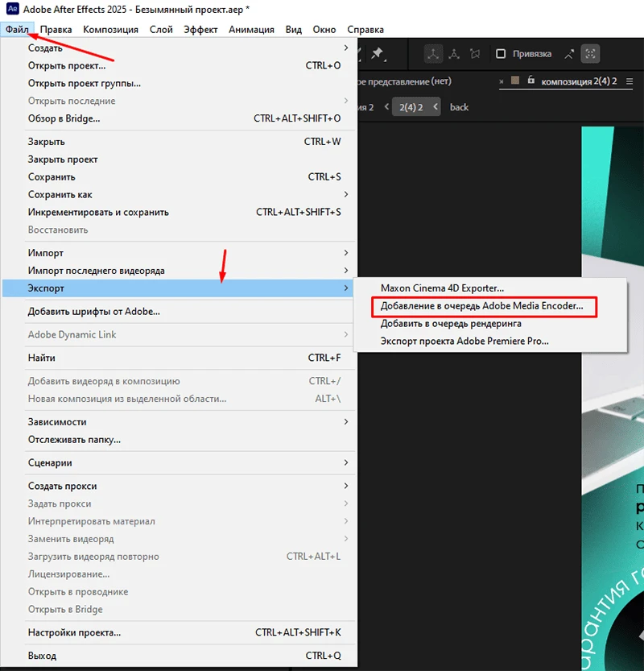Open the Справка menu

(365, 30)
